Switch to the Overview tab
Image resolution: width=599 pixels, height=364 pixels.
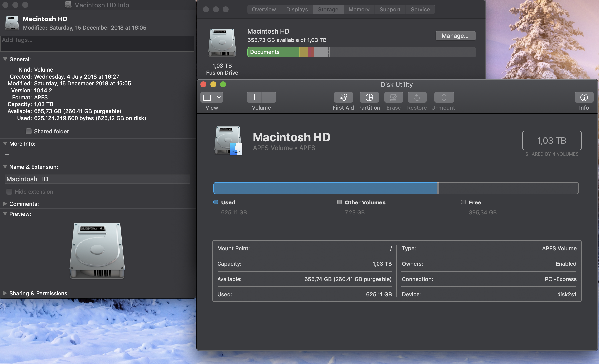tap(264, 9)
